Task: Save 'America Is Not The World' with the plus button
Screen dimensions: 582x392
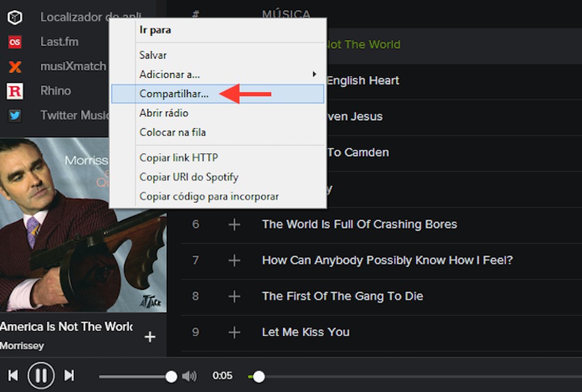Action: coord(150,336)
